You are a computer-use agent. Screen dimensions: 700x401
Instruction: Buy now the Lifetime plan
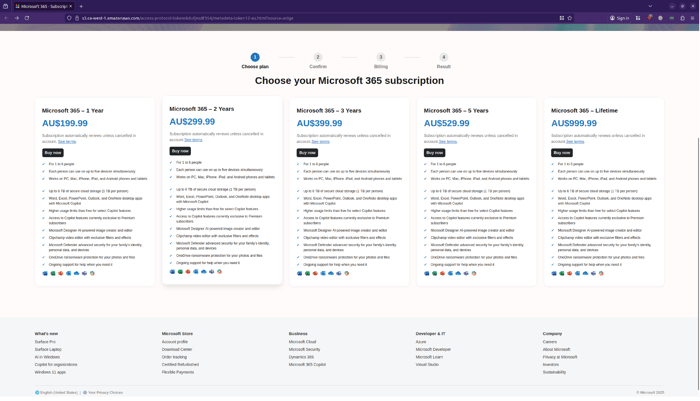(x=562, y=153)
